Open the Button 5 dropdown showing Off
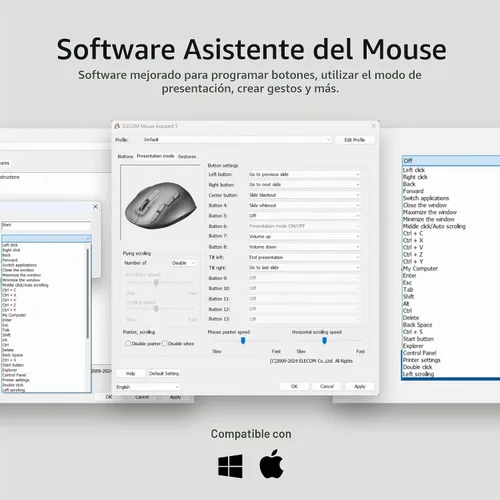The width and height of the screenshot is (500, 500). [304, 216]
